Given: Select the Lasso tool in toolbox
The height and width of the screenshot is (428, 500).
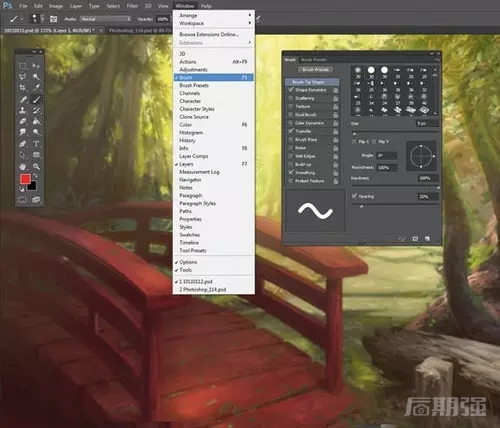Looking at the screenshot, I should [x=22, y=77].
